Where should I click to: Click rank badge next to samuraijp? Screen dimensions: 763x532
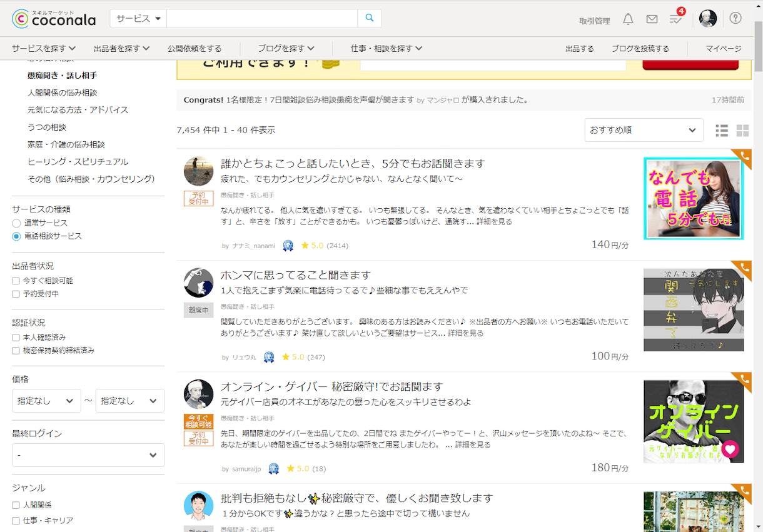[x=273, y=468]
